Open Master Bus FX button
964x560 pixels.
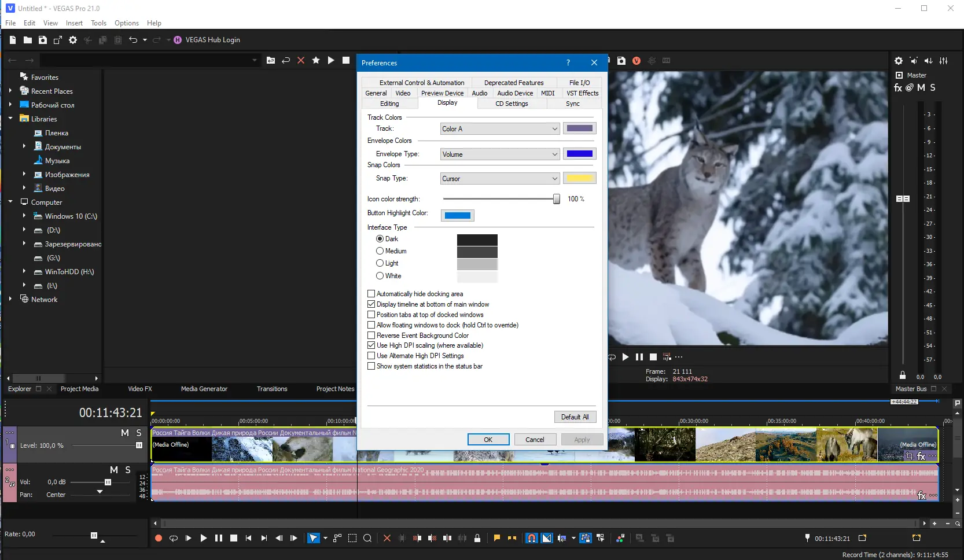[898, 88]
